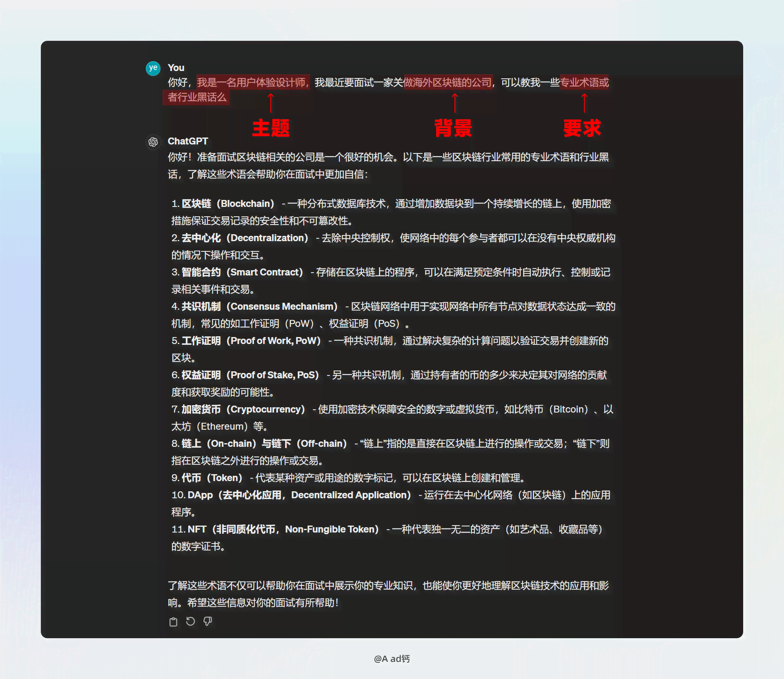Viewport: 784px width, 679px height.
Task: Click the word Ethereum in item 7
Action: point(222,426)
